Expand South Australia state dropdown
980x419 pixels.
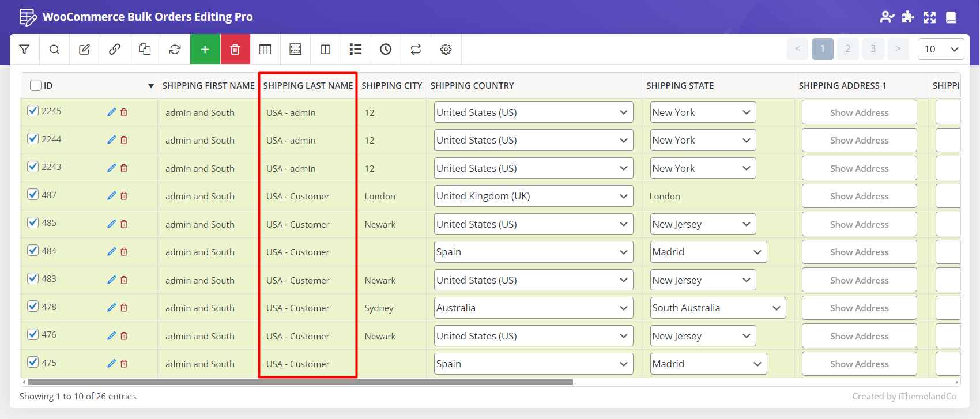point(717,308)
